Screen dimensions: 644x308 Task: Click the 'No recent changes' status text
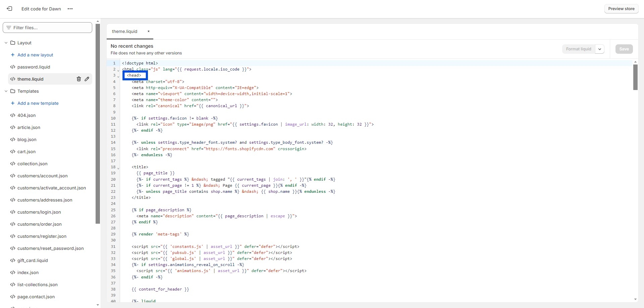(x=132, y=46)
